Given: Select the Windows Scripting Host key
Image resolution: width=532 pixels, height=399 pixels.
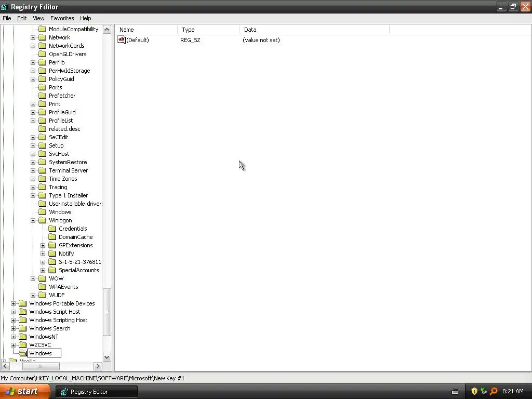Looking at the screenshot, I should (58, 320).
